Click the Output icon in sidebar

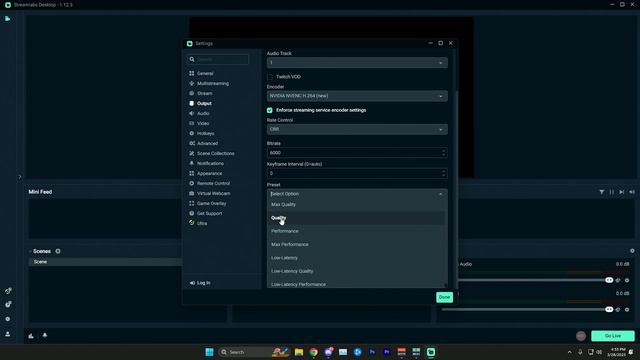192,103
